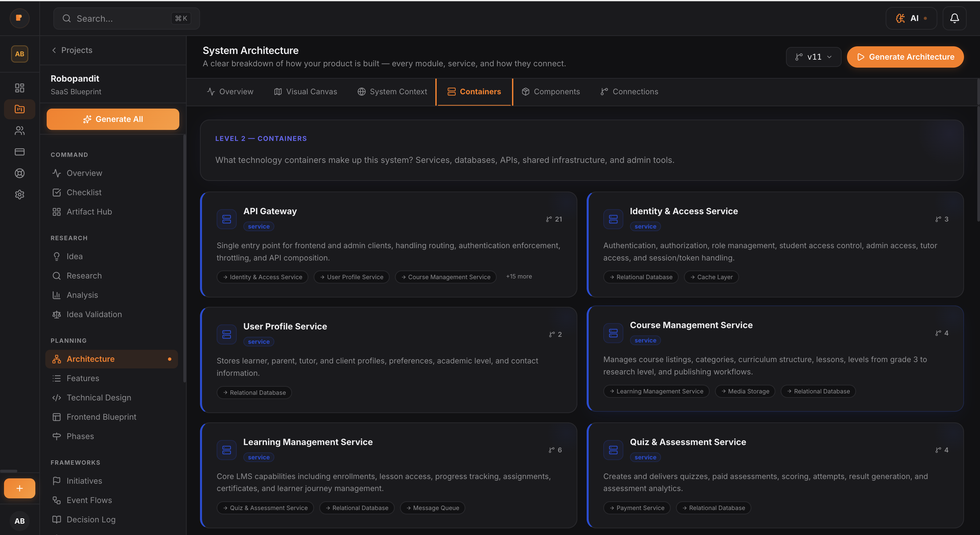The height and width of the screenshot is (535, 980).
Task: Open the dashboard grid icon in sidebar
Action: [x=19, y=88]
